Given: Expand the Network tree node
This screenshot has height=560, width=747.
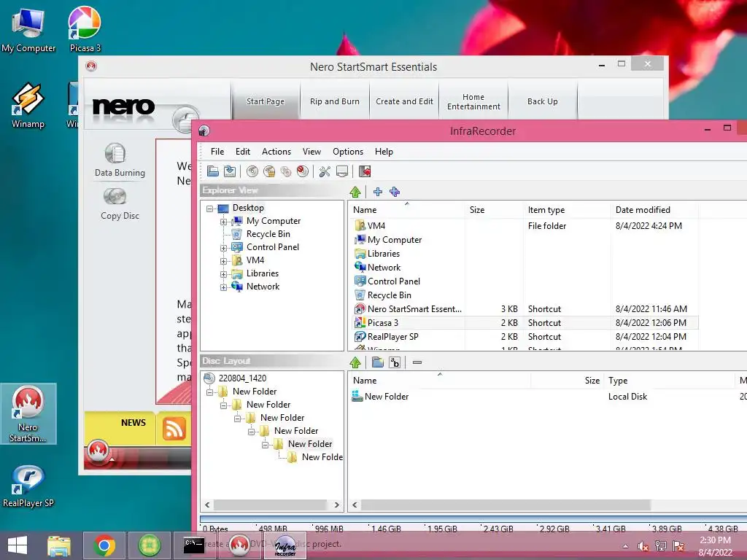Looking at the screenshot, I should [223, 287].
